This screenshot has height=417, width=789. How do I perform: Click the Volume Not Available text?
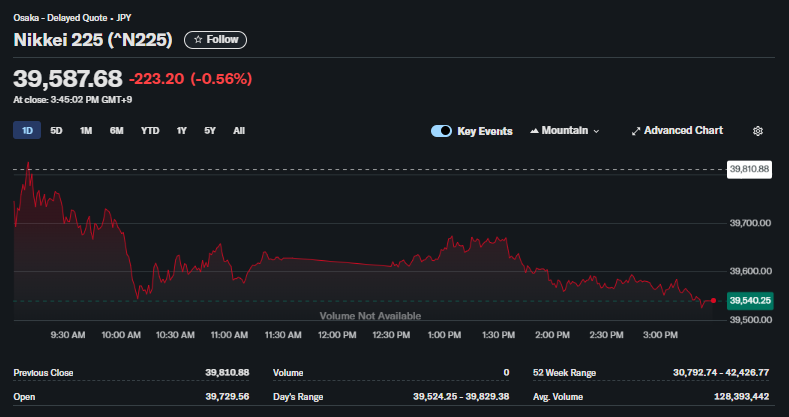(x=370, y=316)
